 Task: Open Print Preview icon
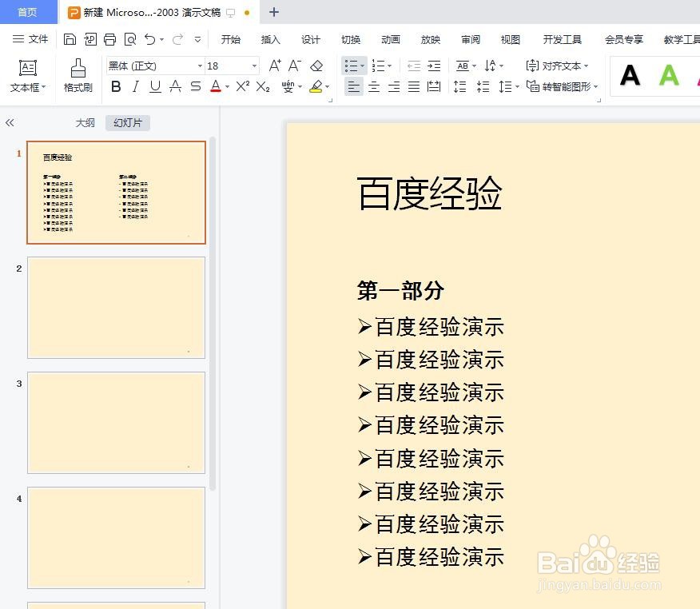130,39
